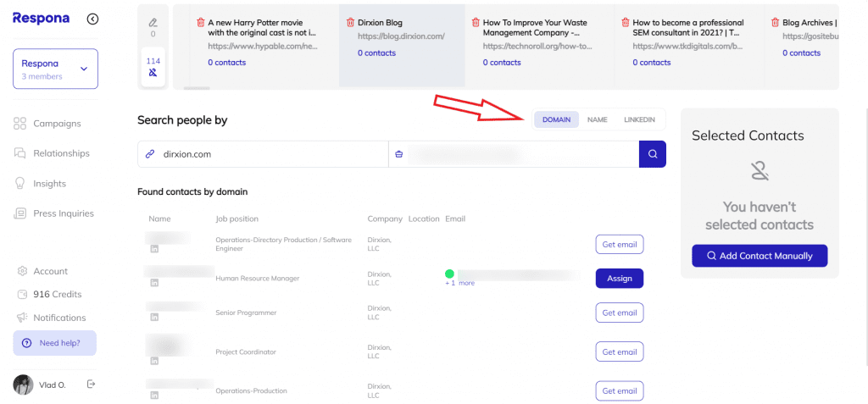Get email for Project Coordinator
This screenshot has height=404, width=868.
click(x=620, y=351)
